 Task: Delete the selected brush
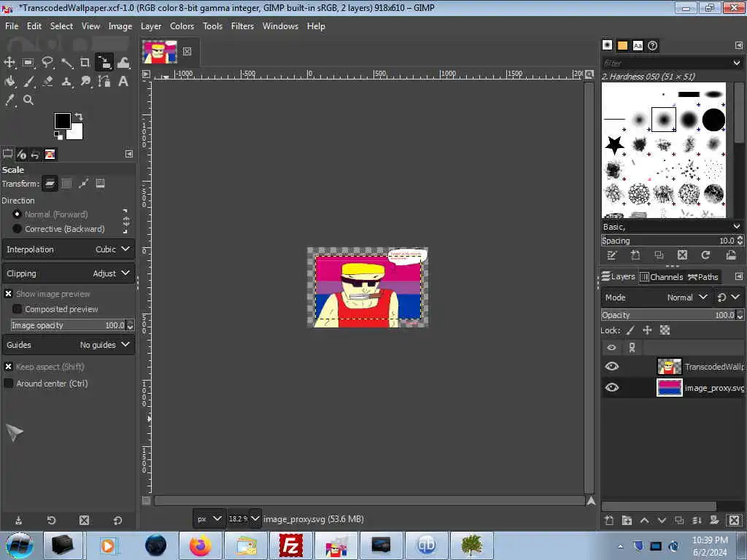click(682, 255)
